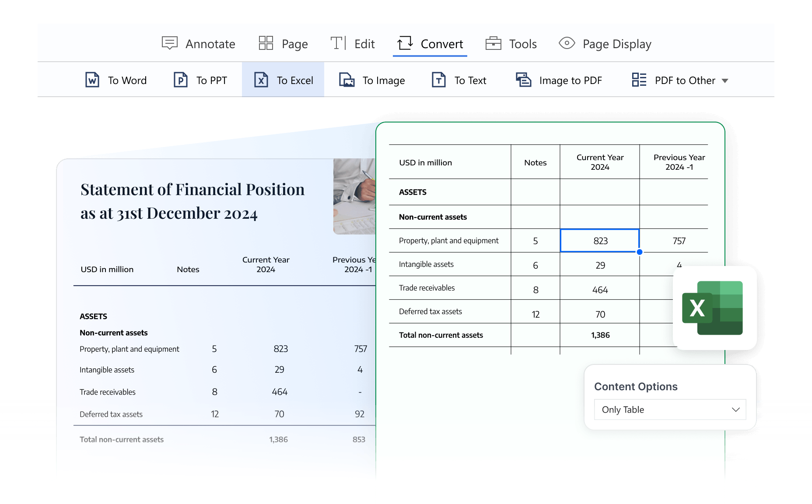Switch to the Convert tab
812x504 pixels.
430,43
